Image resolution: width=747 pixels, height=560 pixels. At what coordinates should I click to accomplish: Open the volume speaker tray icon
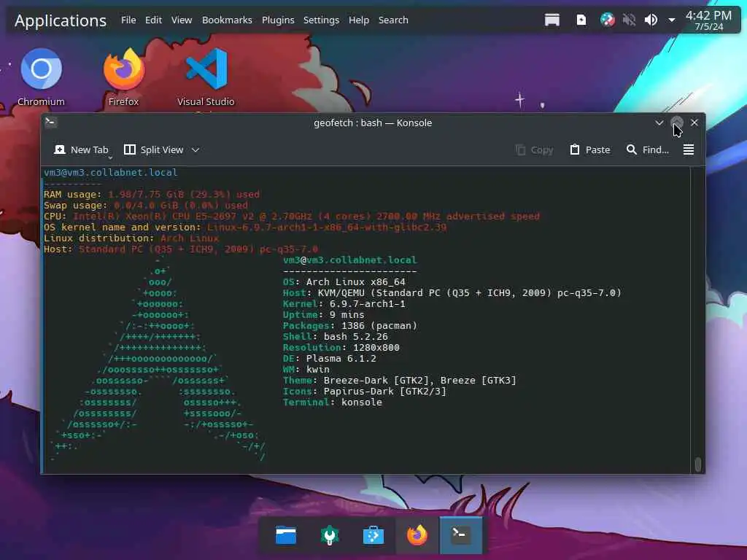tap(651, 20)
